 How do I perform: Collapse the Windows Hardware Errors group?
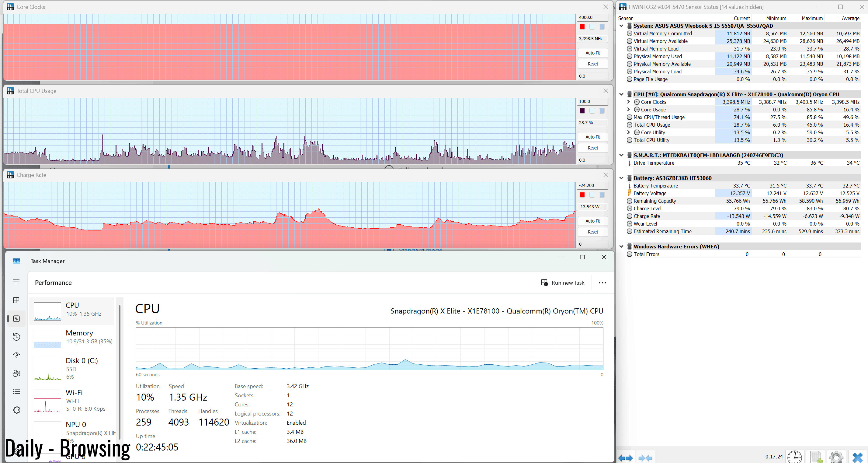621,247
